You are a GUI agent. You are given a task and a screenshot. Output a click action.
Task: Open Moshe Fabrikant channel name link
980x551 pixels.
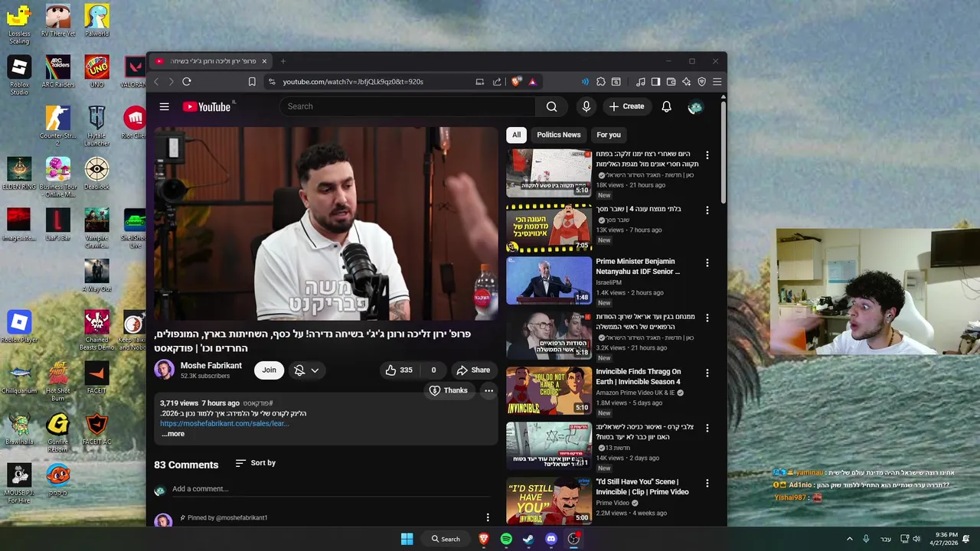click(211, 366)
